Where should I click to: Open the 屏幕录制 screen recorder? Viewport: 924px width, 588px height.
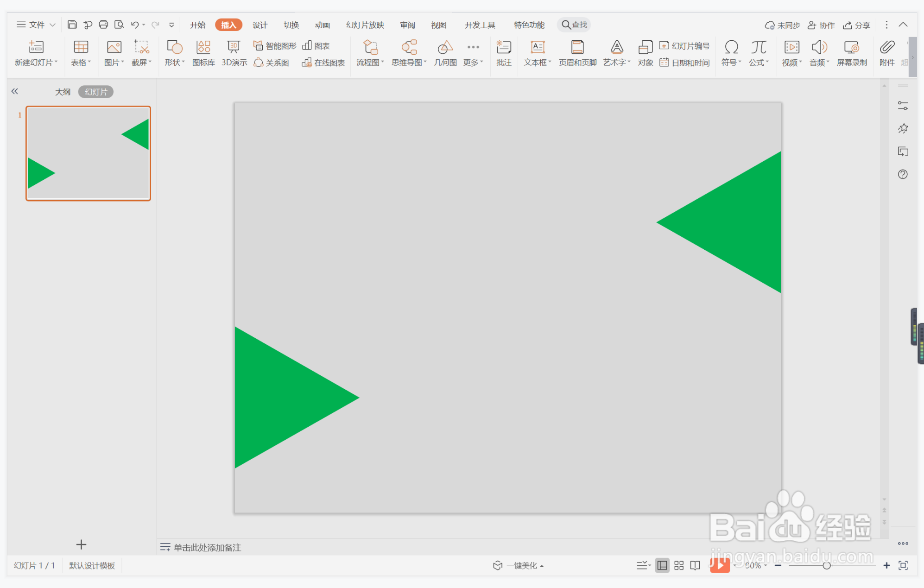851,53
